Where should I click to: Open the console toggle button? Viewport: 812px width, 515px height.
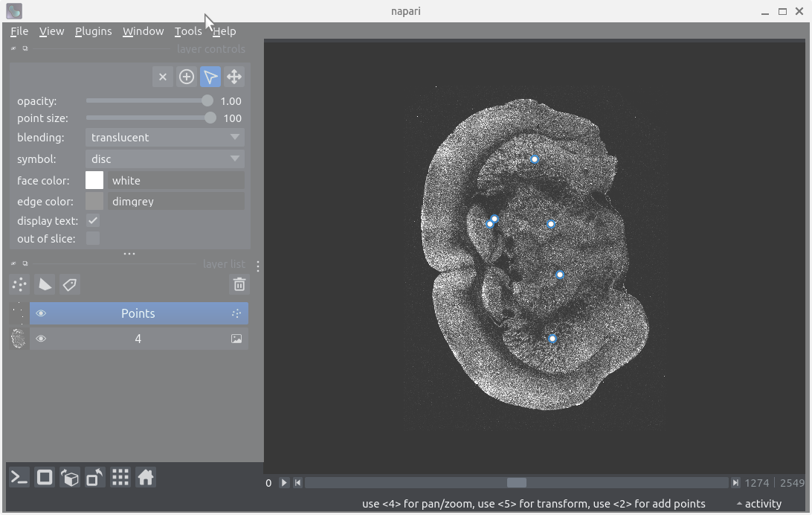(19, 478)
